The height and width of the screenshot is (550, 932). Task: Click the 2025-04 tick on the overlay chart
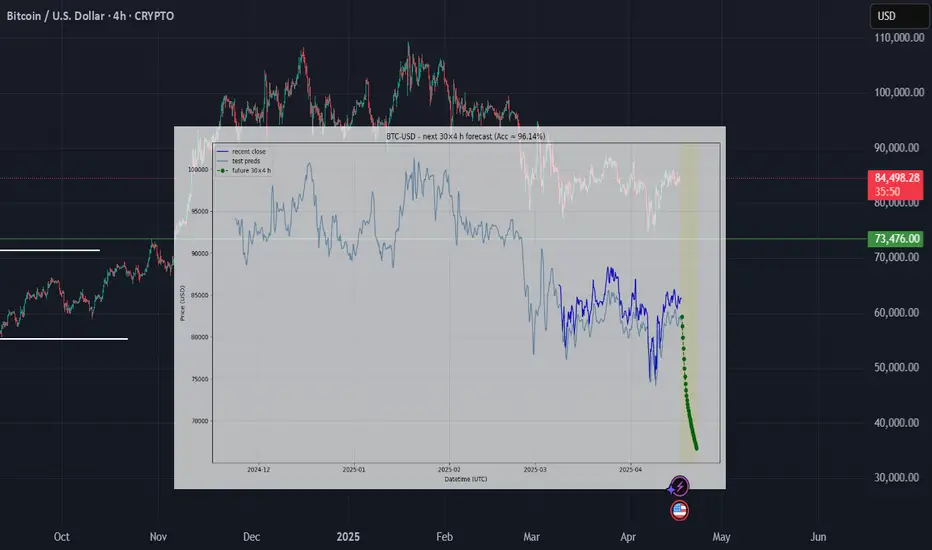(631, 469)
